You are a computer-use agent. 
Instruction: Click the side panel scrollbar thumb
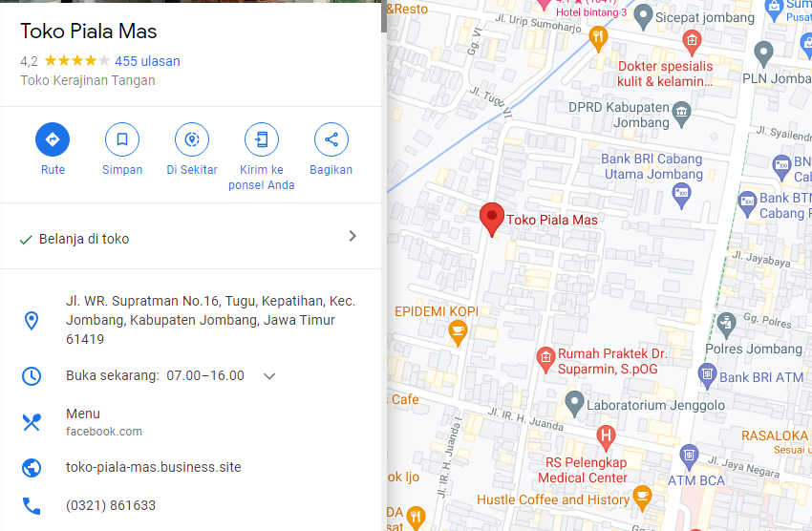click(x=384, y=16)
